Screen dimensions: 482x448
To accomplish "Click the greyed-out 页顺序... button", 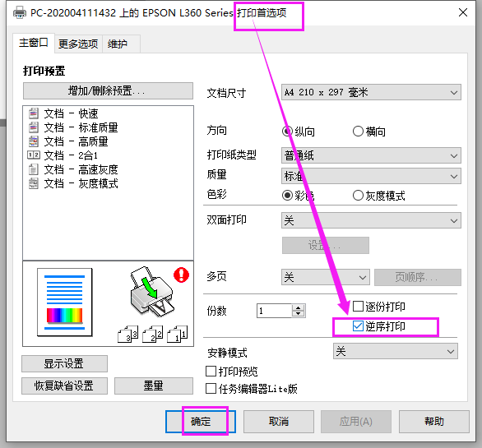I will [418, 277].
